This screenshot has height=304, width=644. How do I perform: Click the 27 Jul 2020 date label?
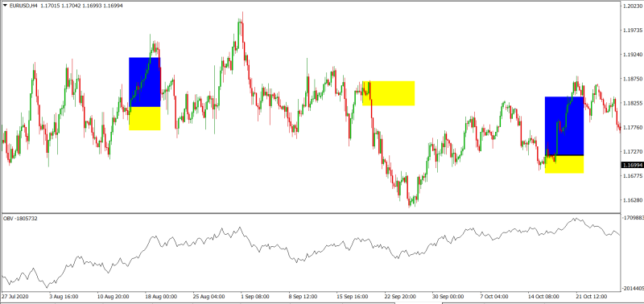point(15,296)
